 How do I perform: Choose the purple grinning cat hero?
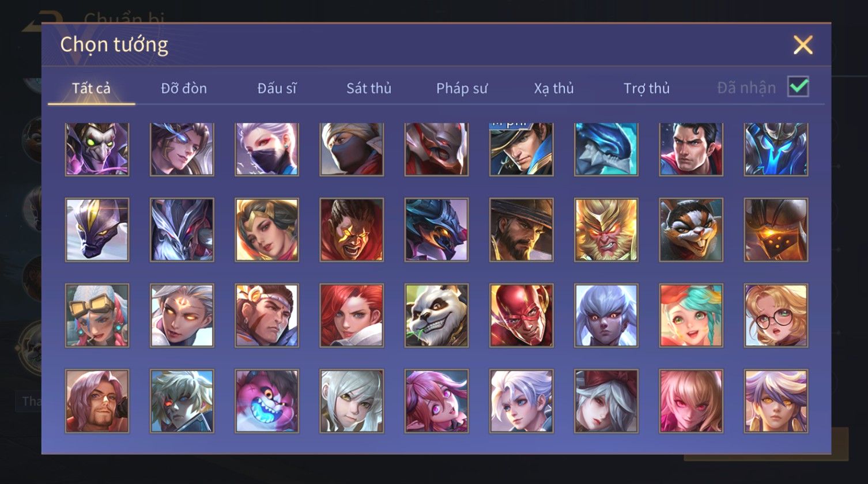point(267,401)
